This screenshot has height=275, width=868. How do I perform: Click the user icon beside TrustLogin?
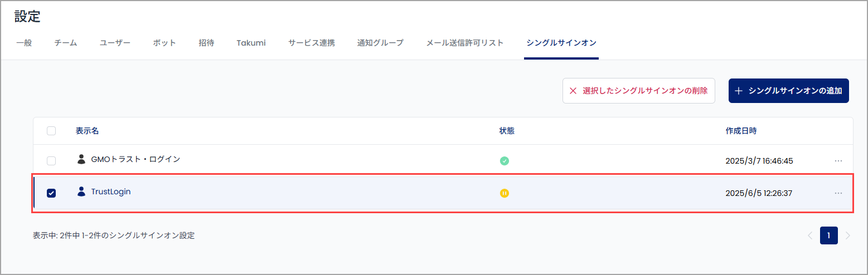pyautogui.click(x=81, y=191)
